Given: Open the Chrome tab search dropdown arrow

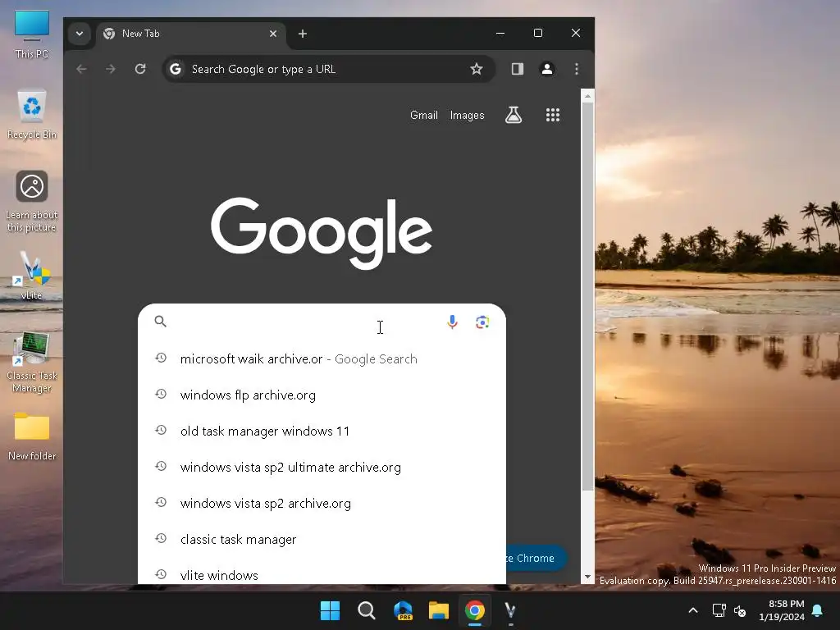Looking at the screenshot, I should pyautogui.click(x=80, y=34).
